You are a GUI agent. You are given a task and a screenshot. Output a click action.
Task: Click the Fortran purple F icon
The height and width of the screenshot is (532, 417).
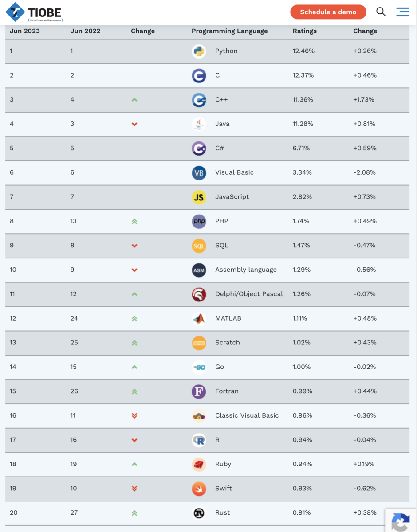[199, 391]
